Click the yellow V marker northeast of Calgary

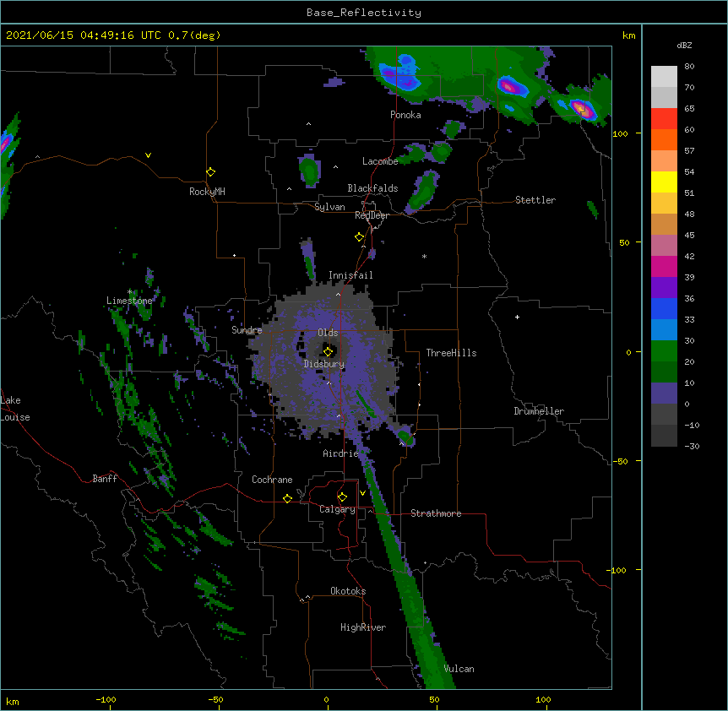click(x=362, y=493)
